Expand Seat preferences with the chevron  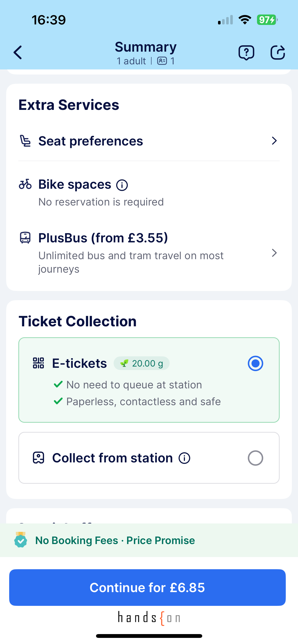pyautogui.click(x=274, y=141)
